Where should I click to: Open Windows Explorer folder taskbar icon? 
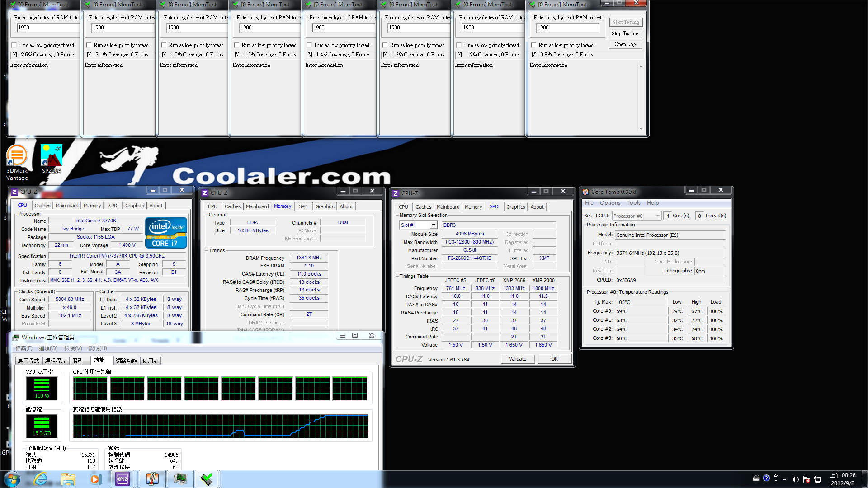pos(68,479)
